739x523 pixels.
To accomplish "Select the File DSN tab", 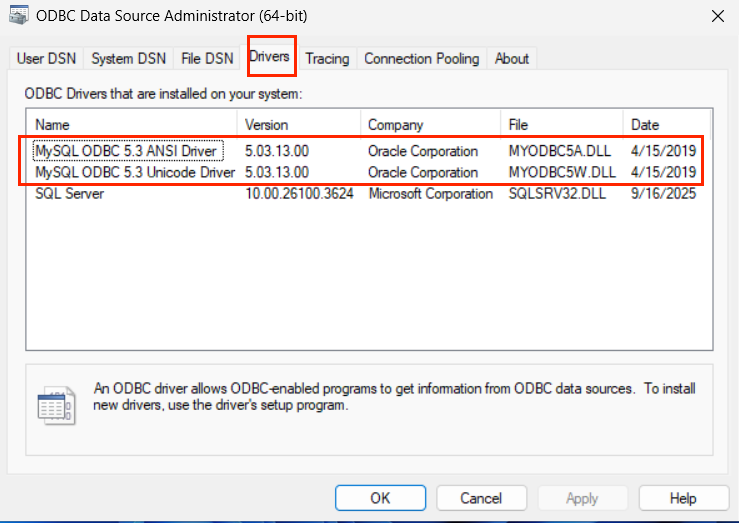I will (207, 59).
